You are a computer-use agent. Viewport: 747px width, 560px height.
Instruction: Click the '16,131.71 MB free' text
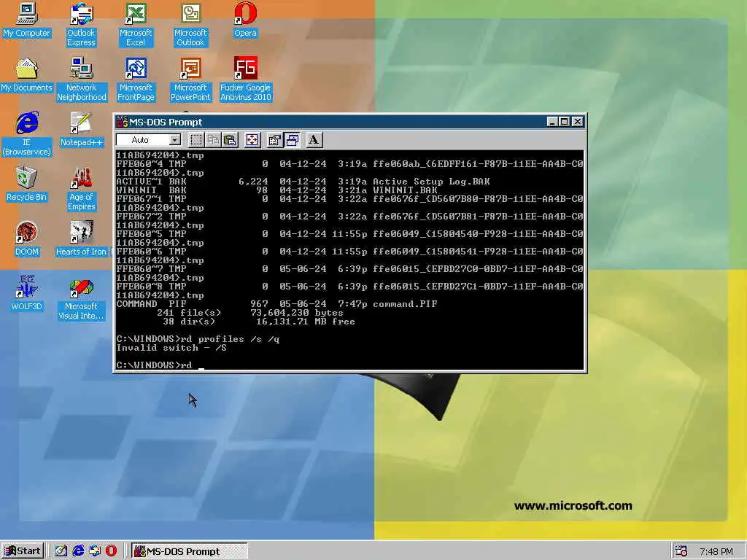click(x=306, y=322)
